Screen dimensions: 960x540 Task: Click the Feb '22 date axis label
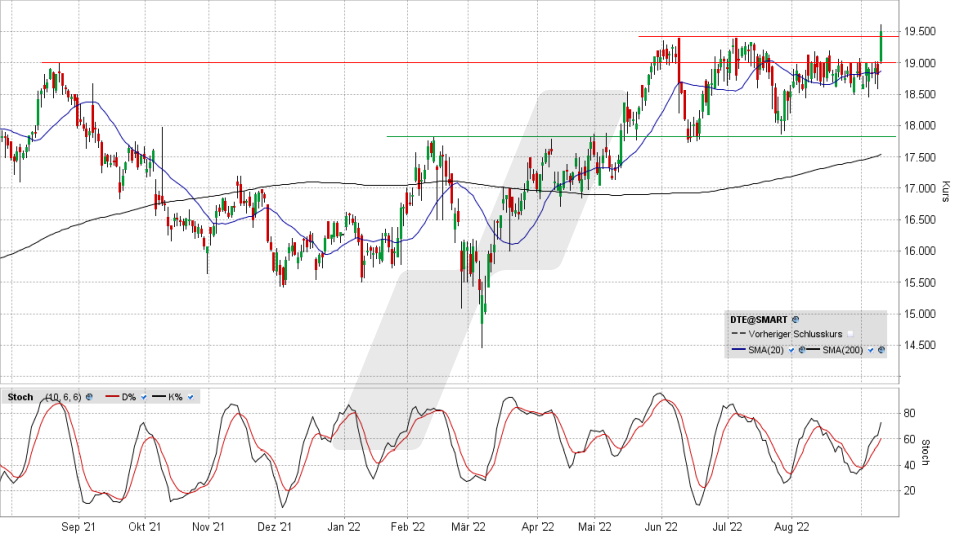pos(408,527)
